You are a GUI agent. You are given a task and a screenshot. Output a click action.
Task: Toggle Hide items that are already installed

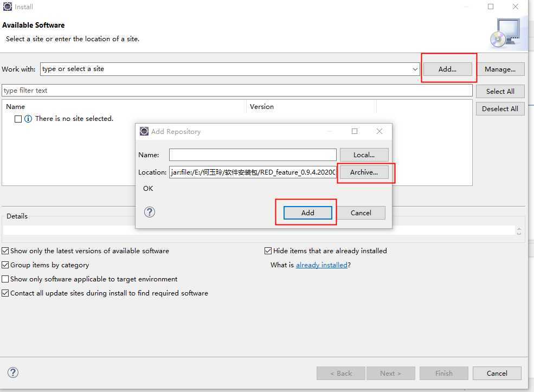(268, 251)
